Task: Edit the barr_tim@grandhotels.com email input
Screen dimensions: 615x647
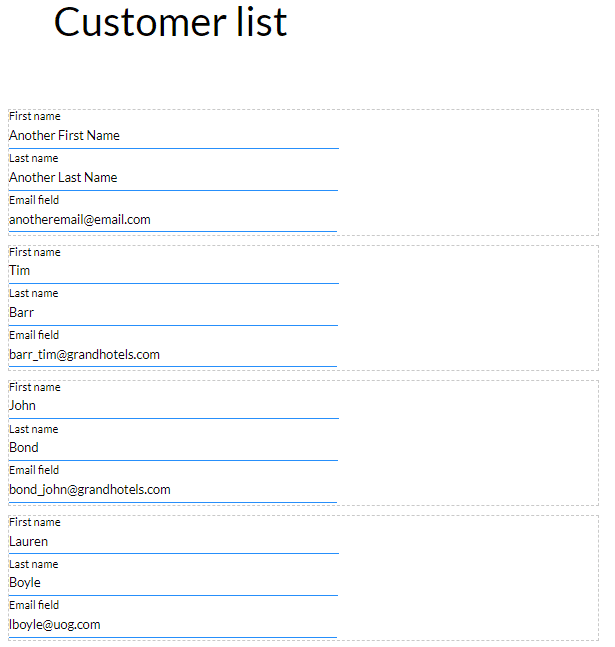Action: pyautogui.click(x=173, y=355)
